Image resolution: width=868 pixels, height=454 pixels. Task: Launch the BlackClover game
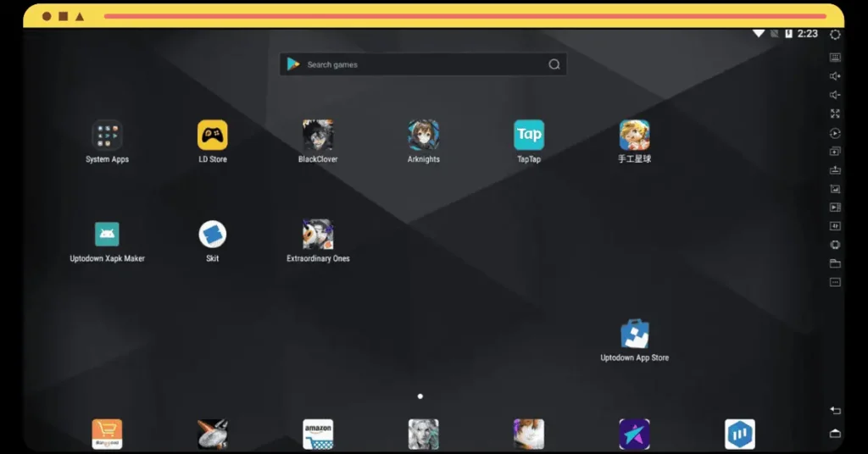(318, 135)
